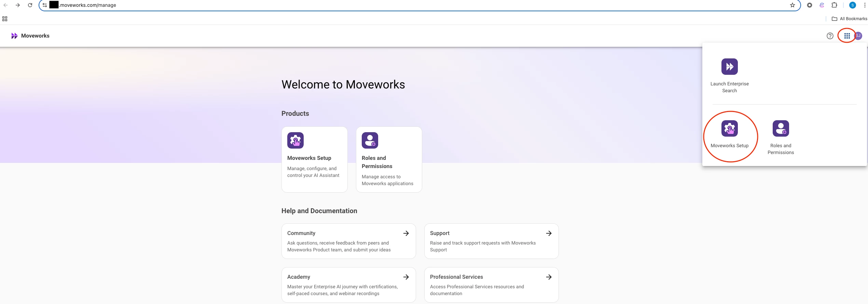This screenshot has width=868, height=304.
Task: Open the Roles and Permissions product card
Action: coord(389,160)
